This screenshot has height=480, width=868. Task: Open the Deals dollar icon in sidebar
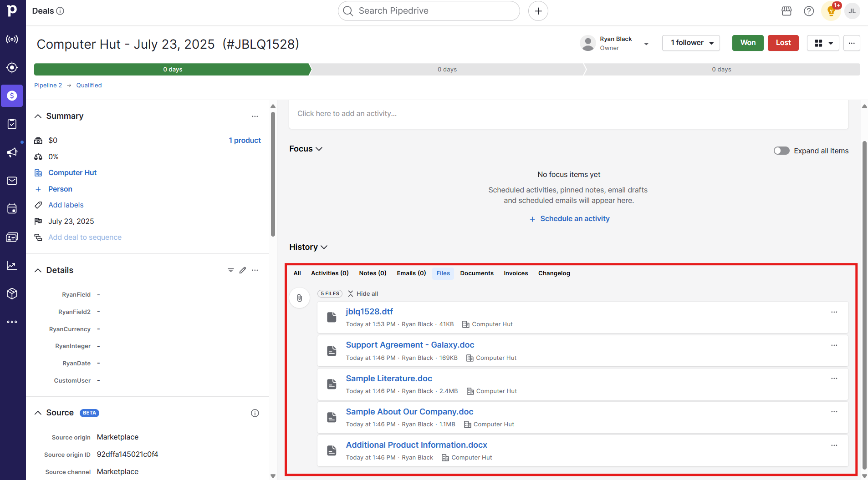tap(12, 96)
